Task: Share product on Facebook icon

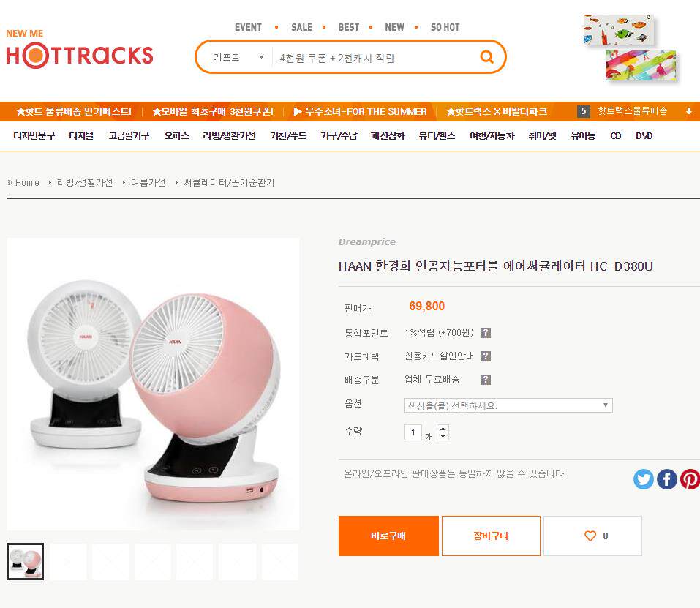Action: click(x=667, y=479)
